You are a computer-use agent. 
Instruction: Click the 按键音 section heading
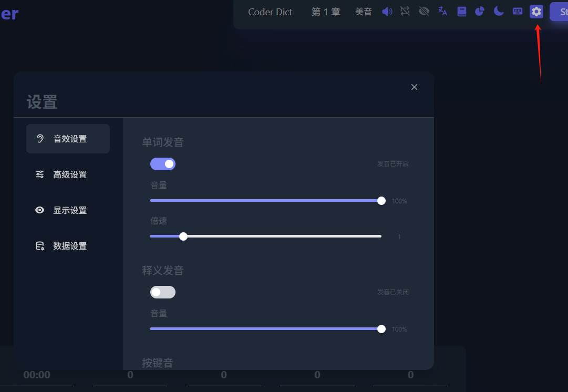point(158,363)
